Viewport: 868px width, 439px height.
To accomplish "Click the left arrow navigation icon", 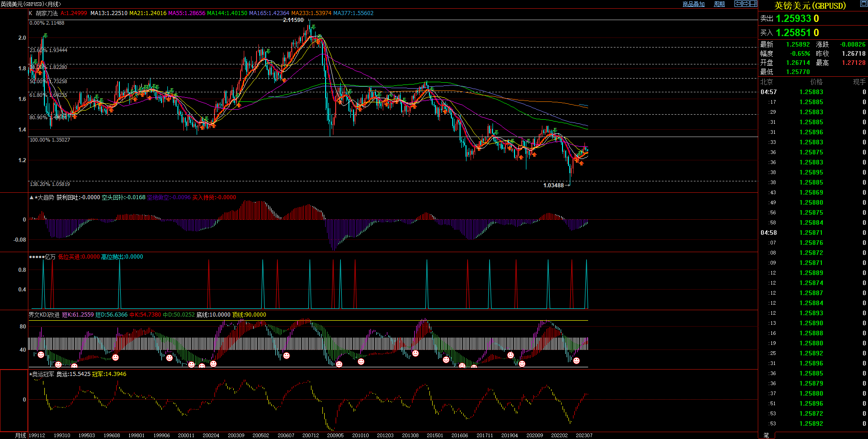I will click(738, 4).
